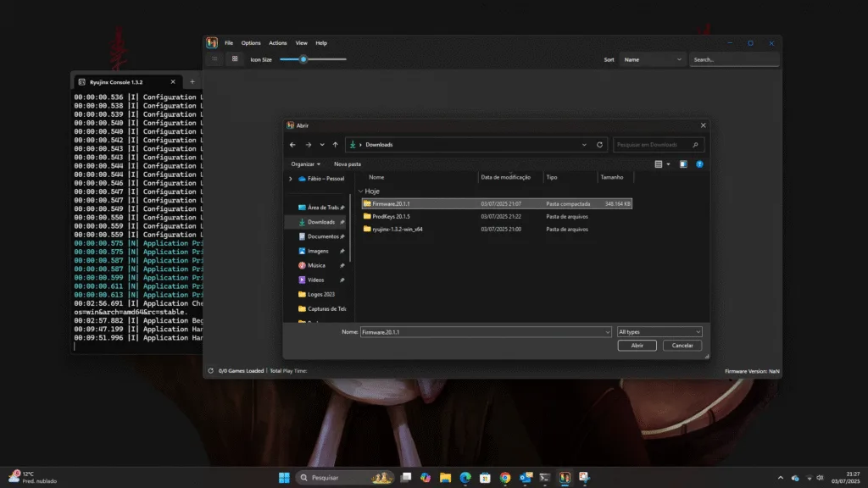The image size is (868, 488).
Task: Open the View menu
Action: [x=301, y=43]
